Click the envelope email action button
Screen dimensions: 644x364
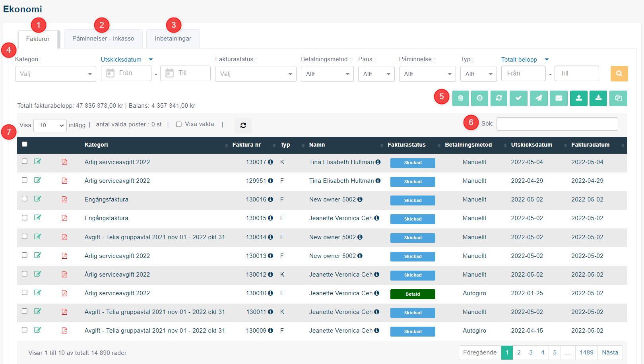pos(559,98)
